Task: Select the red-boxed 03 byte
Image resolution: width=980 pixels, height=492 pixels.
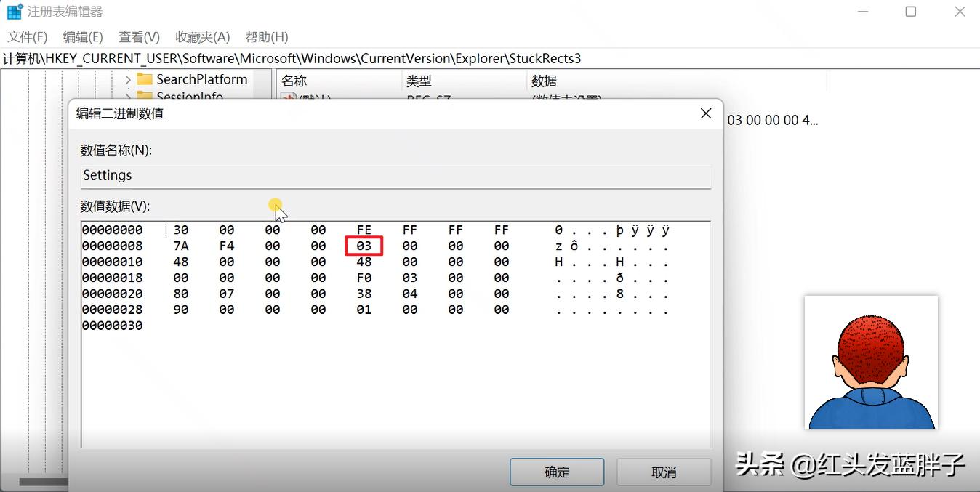Action: [364, 246]
